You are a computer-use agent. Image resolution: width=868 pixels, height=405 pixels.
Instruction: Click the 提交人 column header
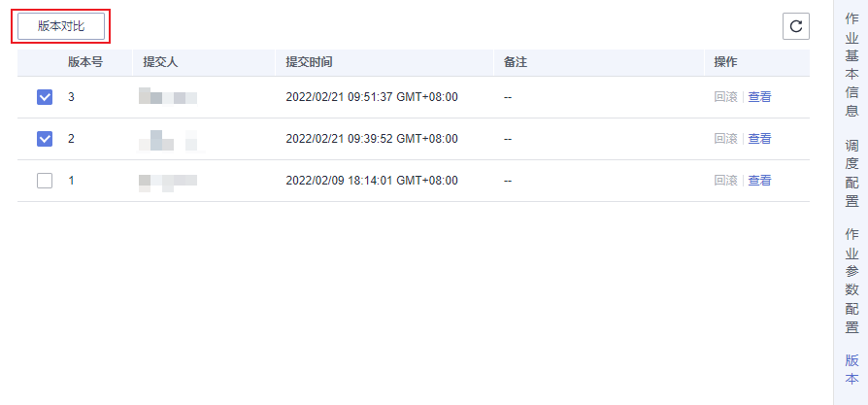(160, 62)
